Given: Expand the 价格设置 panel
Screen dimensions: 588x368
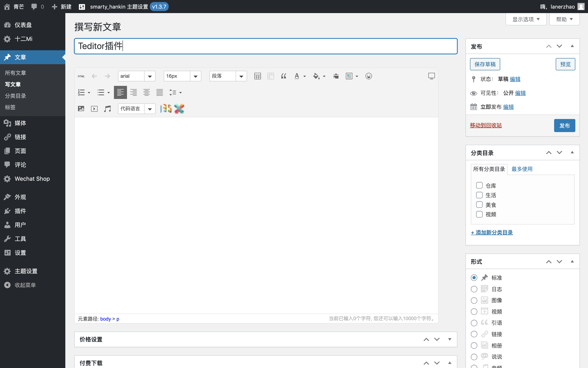Looking at the screenshot, I should (450, 340).
